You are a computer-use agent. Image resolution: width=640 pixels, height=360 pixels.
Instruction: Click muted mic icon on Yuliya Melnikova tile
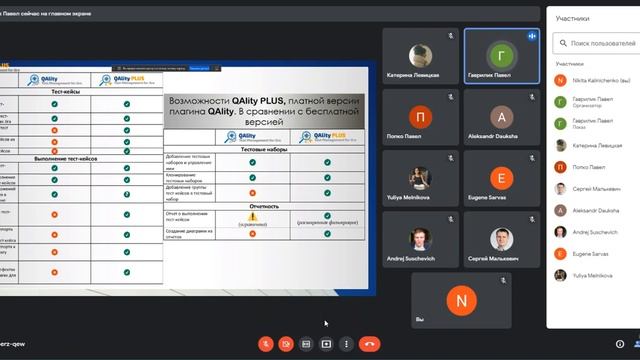coord(451,158)
